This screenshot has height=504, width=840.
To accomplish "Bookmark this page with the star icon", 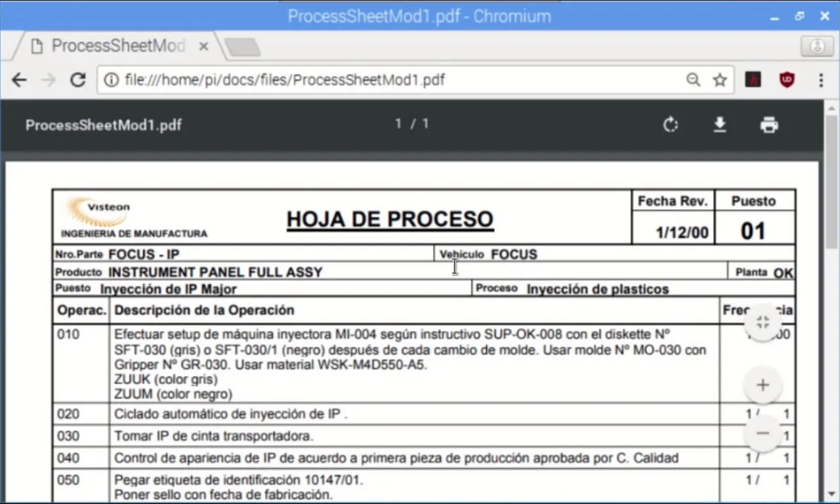I will [x=720, y=80].
